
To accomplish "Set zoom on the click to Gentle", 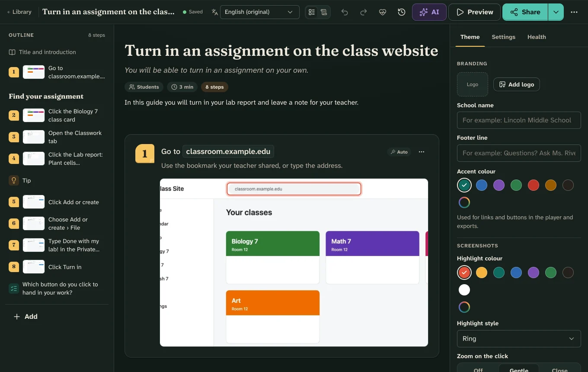I will click(x=519, y=370).
